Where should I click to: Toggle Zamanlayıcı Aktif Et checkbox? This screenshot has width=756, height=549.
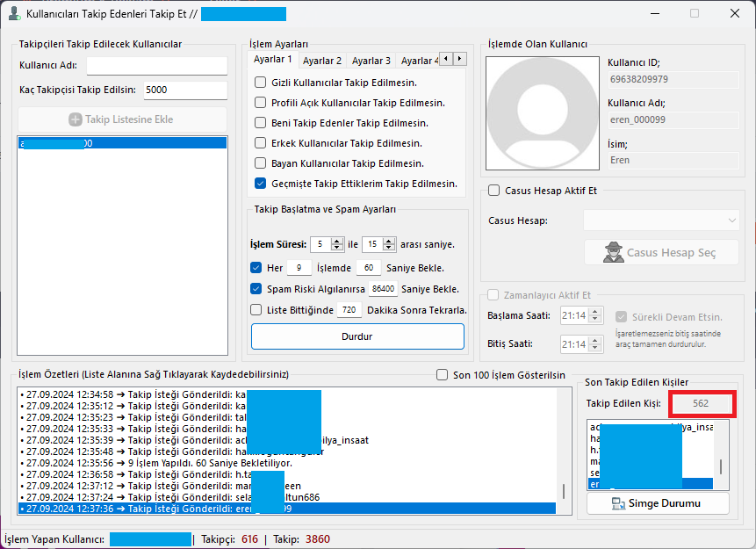click(x=493, y=295)
